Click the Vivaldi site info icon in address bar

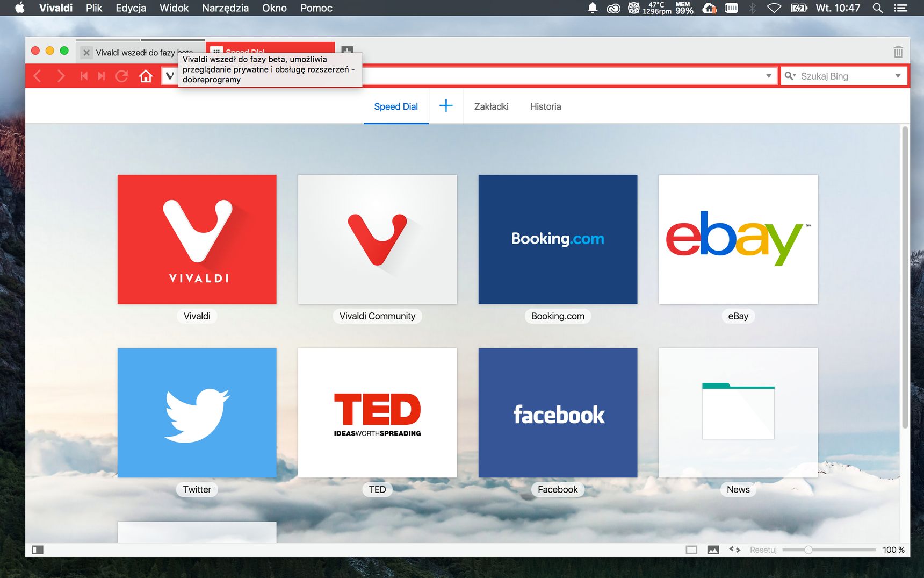170,76
